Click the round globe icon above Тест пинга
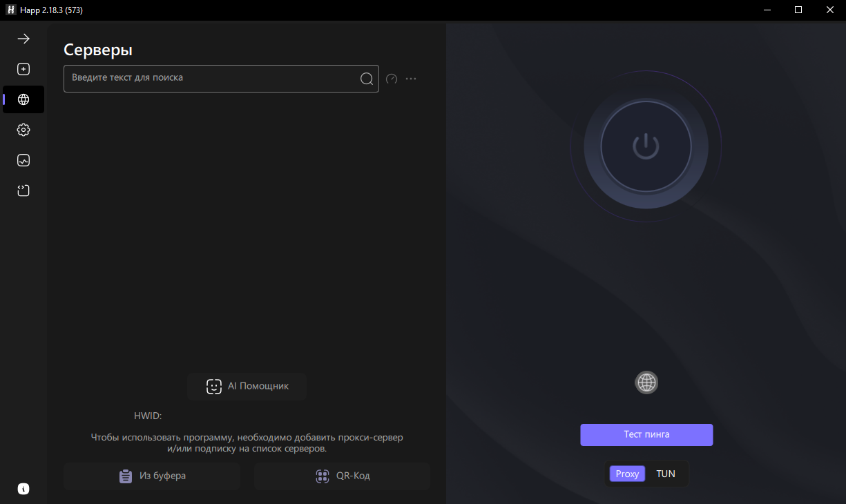Screen dimensions: 846x504 point(646,382)
